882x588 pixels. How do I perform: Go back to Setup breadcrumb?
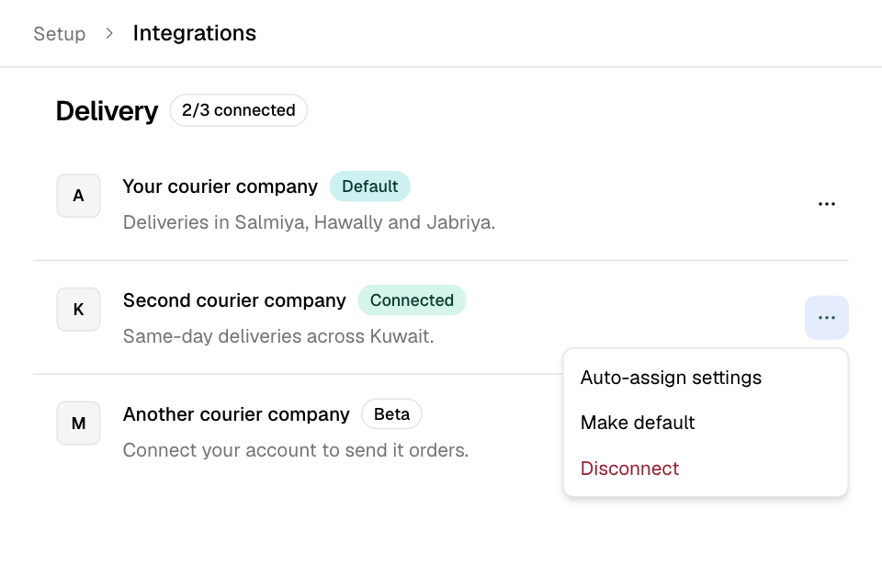[x=60, y=34]
